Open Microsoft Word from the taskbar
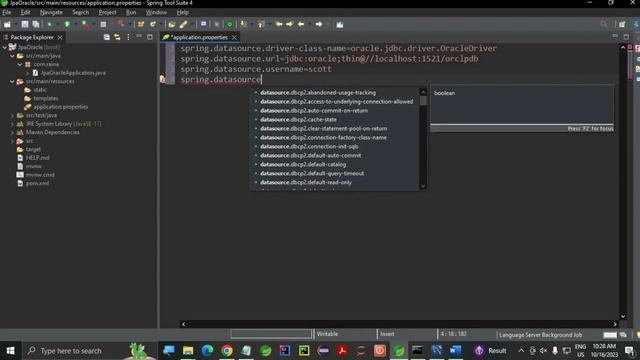Screen dimensions: 640x360 [x=455, y=351]
